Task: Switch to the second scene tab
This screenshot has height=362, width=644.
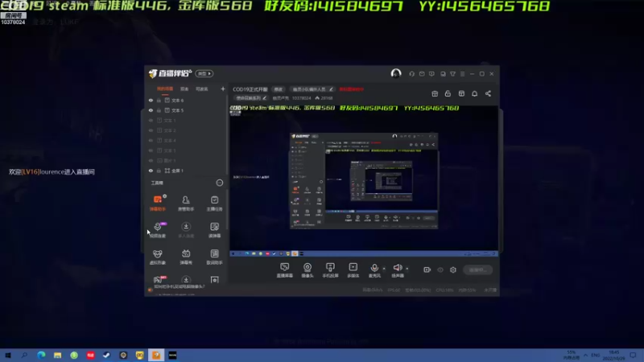Action: tap(184, 89)
